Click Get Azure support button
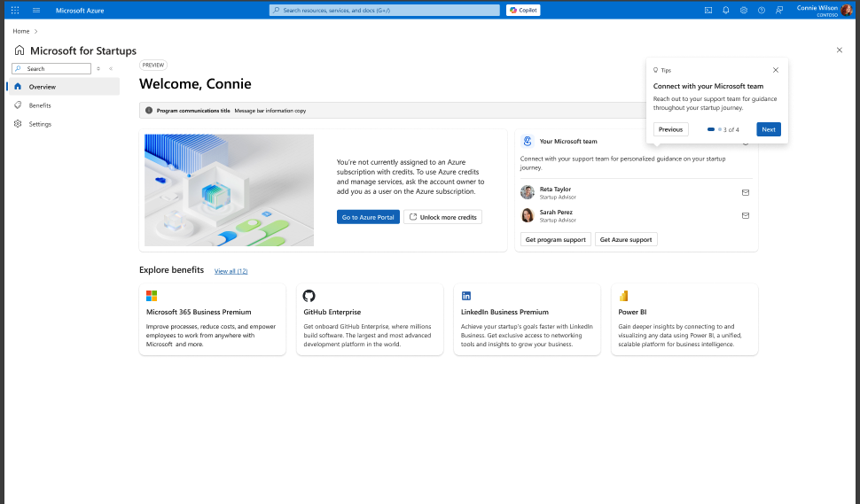This screenshot has width=860, height=504. [x=626, y=239]
